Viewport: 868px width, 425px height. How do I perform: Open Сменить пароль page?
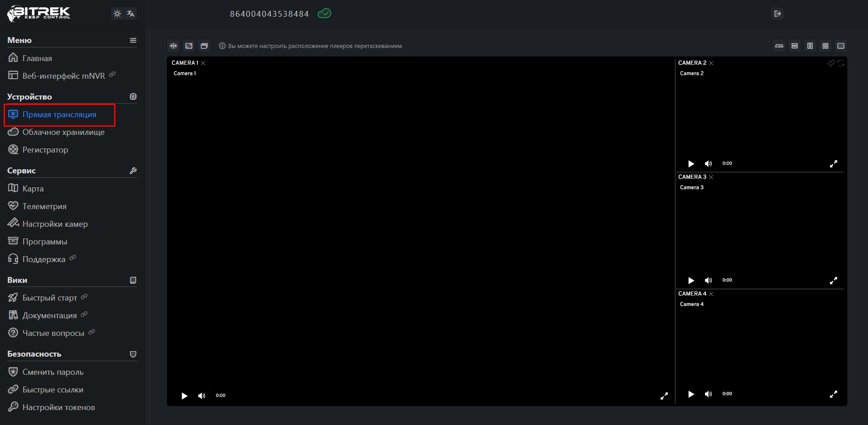(x=46, y=372)
